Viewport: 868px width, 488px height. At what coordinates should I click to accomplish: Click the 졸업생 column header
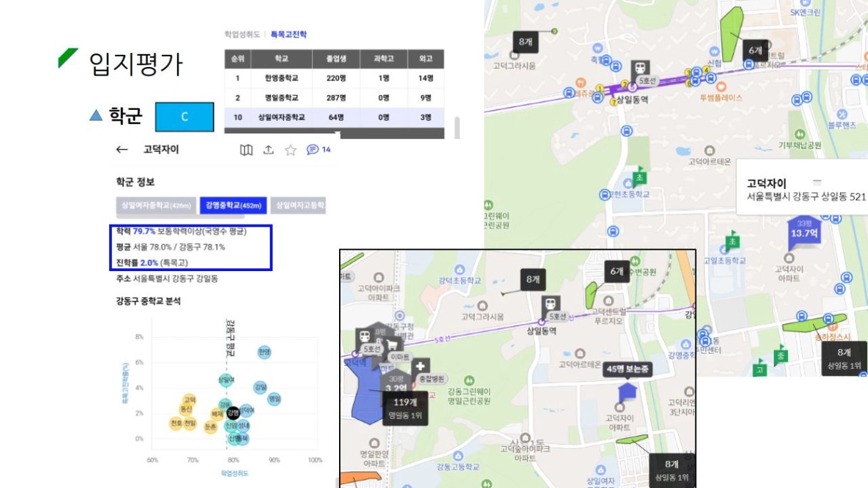[x=335, y=59]
